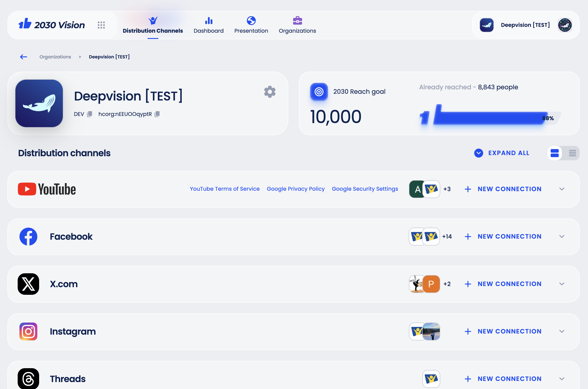Switch to compact list view layout
Screen dimensions: 588x389
572,153
